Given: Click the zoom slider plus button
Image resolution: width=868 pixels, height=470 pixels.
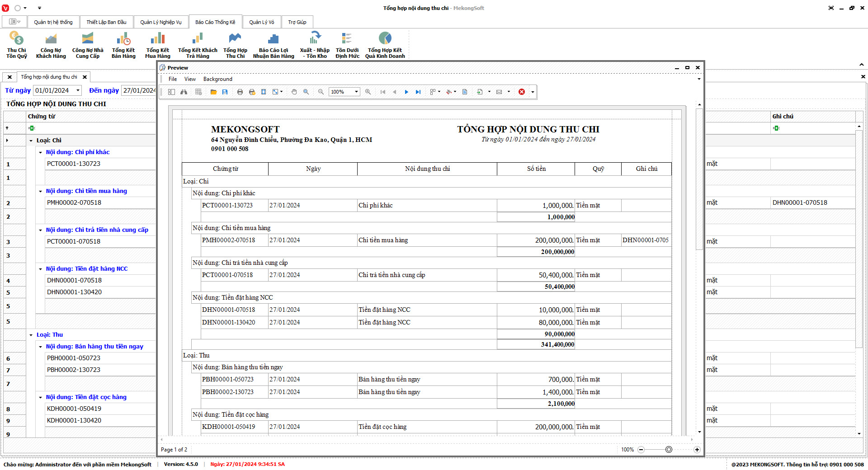Looking at the screenshot, I should (697, 450).
